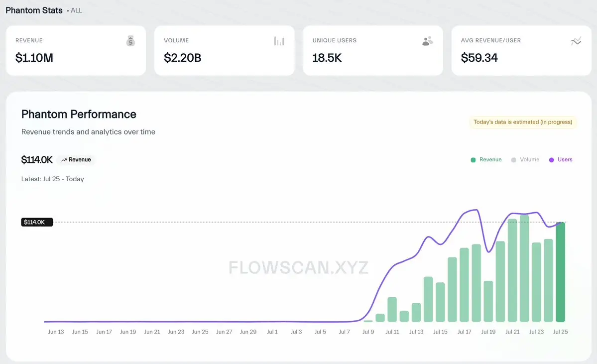Click the Jul 23 axis label

pyautogui.click(x=536, y=332)
